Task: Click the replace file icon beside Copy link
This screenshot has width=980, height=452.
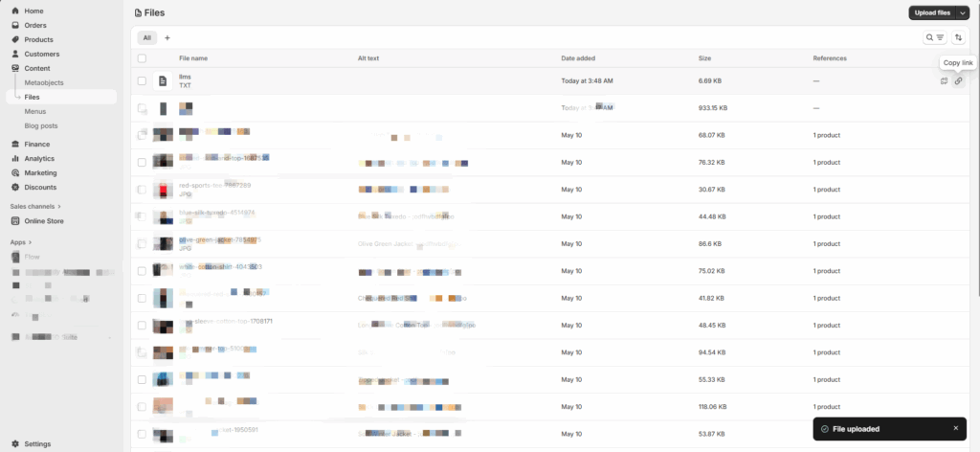Action: pos(944,81)
